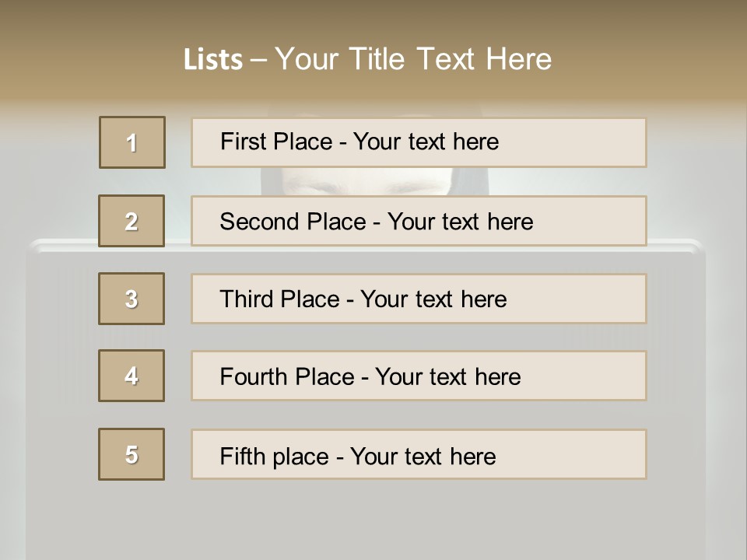Click the 'Fourth Place - Your text here' bar
This screenshot has height=560, width=747.
pos(419,376)
